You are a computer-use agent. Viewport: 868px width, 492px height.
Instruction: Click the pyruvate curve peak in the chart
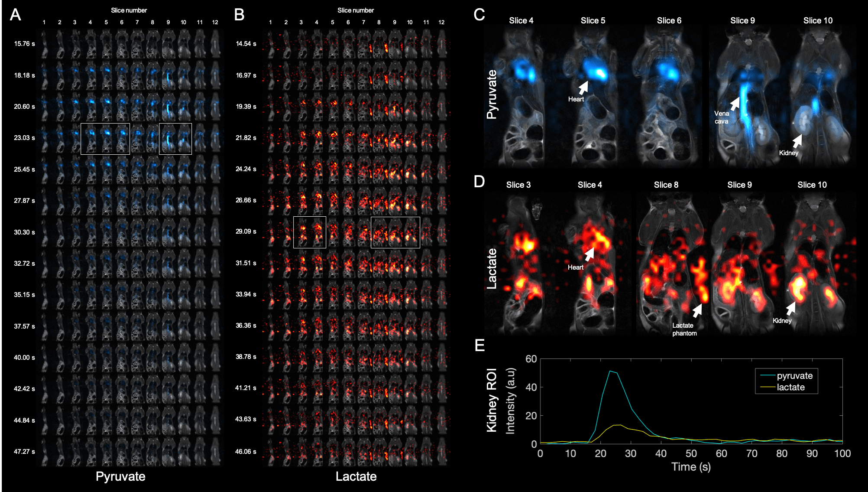coord(610,371)
